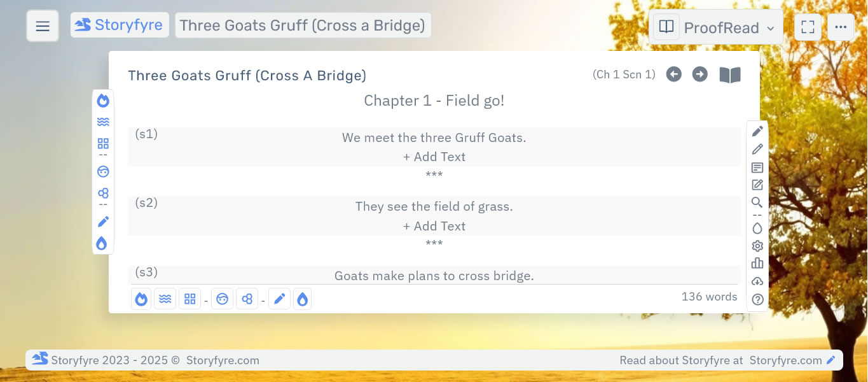Open the ProofRead mode dropdown
This screenshot has width=868, height=382.
717,27
